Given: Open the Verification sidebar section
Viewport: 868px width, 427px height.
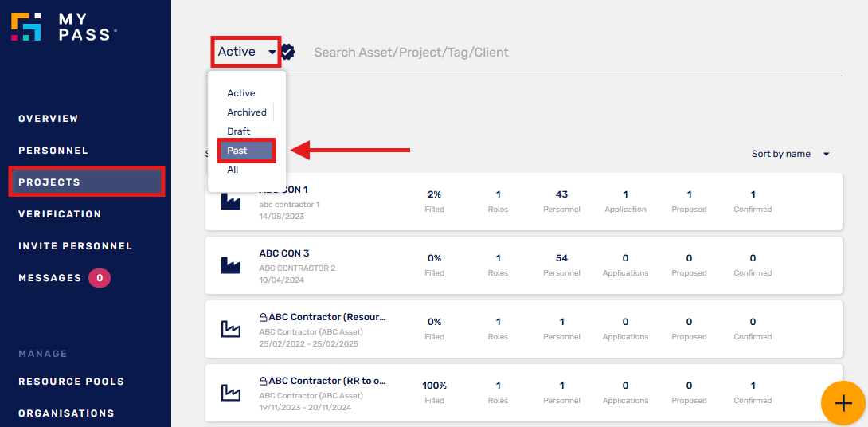Looking at the screenshot, I should point(60,214).
